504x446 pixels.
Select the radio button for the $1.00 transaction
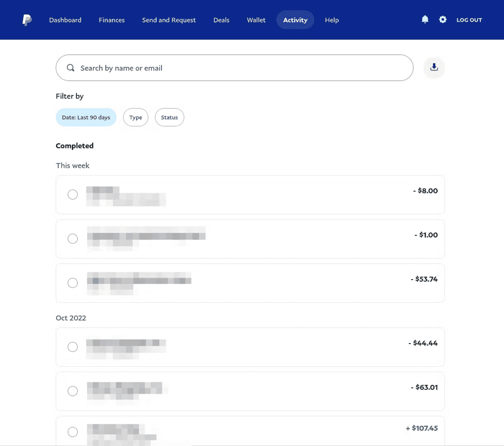point(72,239)
